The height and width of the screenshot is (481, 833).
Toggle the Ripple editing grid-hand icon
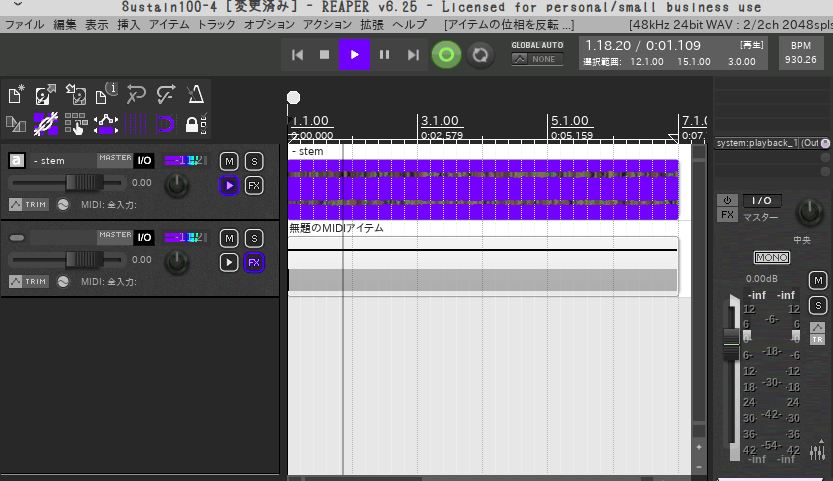(x=76, y=124)
